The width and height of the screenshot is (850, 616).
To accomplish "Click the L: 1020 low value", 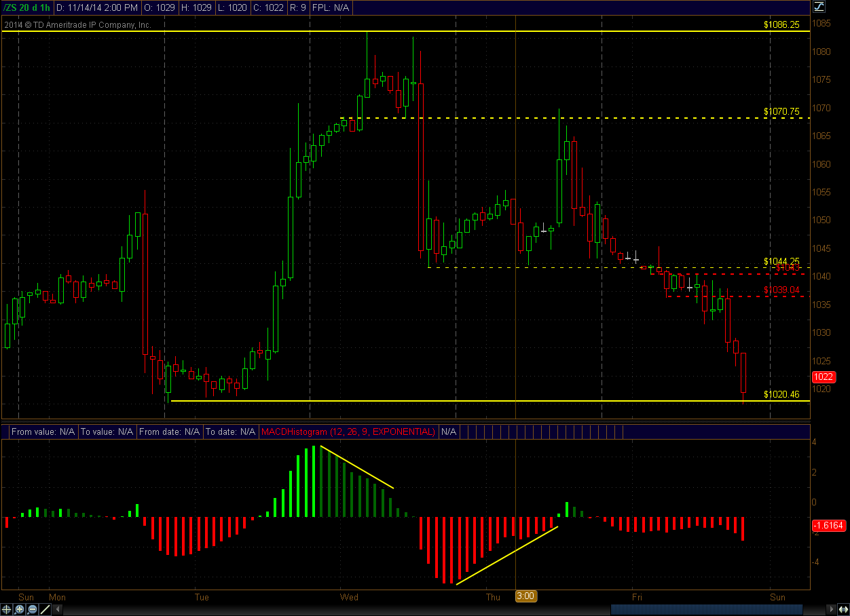I will (x=233, y=7).
